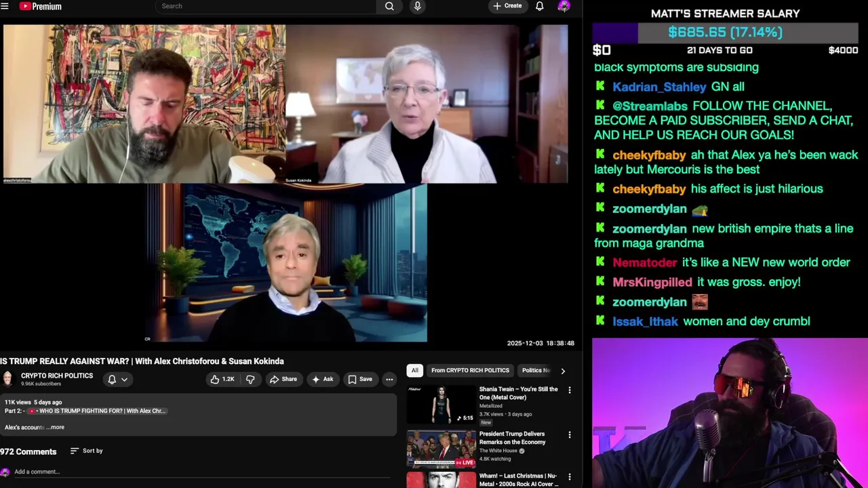Open President Trump Delivers Remarks title
This screenshot has width=868, height=488.
point(513,438)
